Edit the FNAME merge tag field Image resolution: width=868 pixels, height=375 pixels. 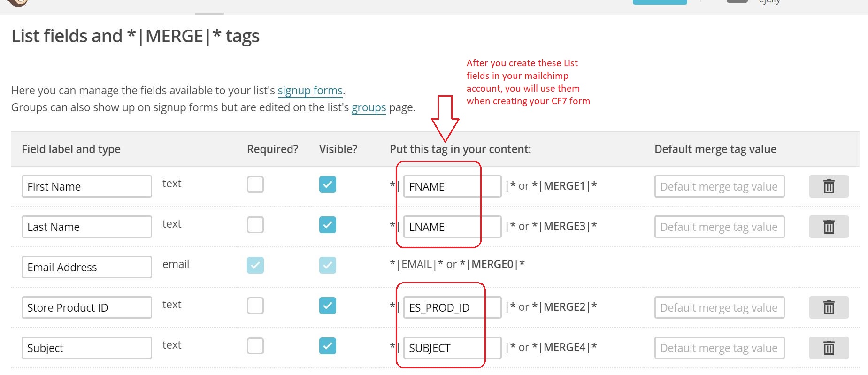452,186
